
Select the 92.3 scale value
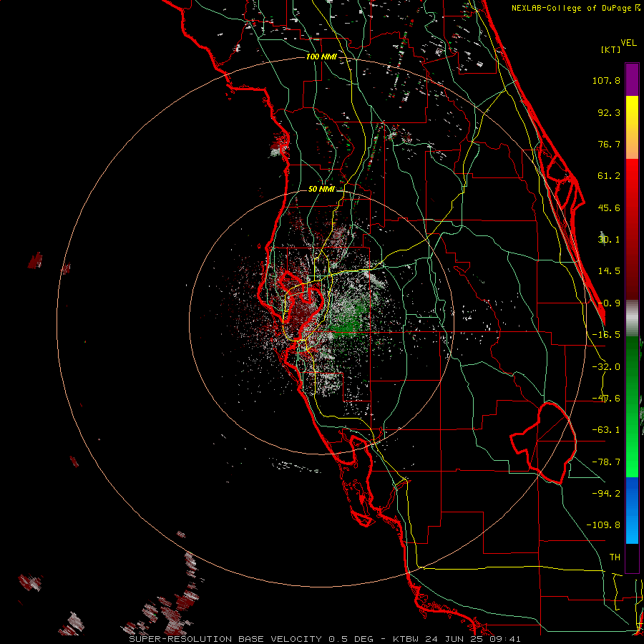tap(609, 112)
